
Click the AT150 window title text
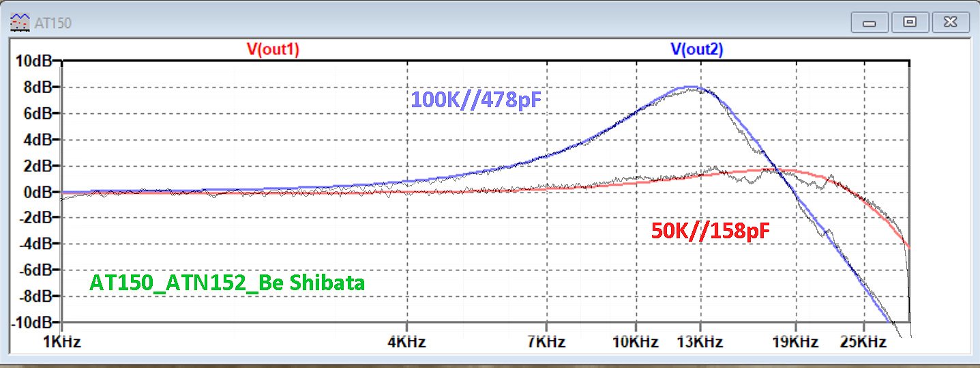coord(53,23)
